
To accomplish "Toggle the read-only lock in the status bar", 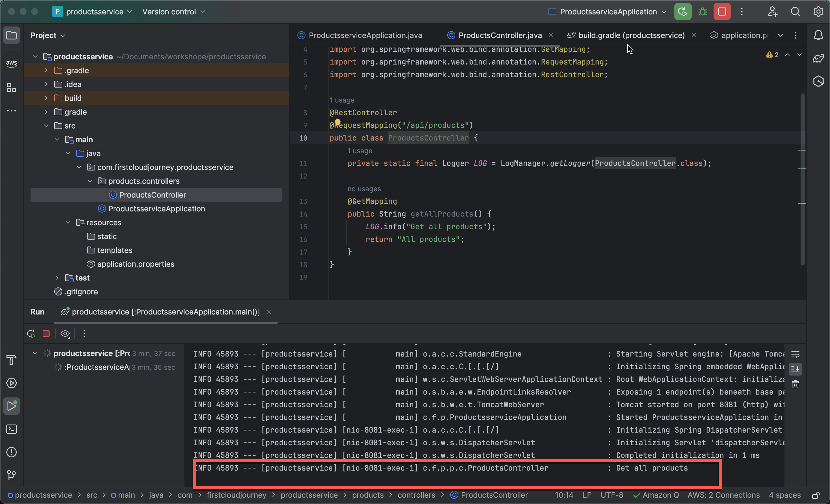I will click(x=816, y=495).
